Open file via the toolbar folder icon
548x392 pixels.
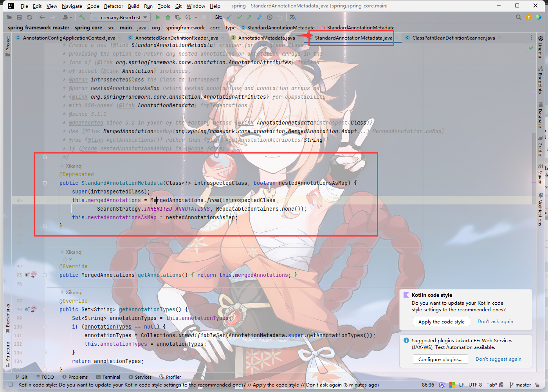coord(9,17)
